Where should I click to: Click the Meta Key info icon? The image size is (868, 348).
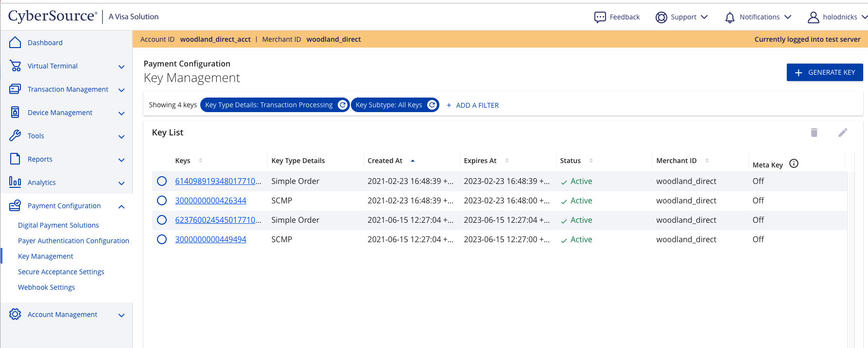coord(794,164)
